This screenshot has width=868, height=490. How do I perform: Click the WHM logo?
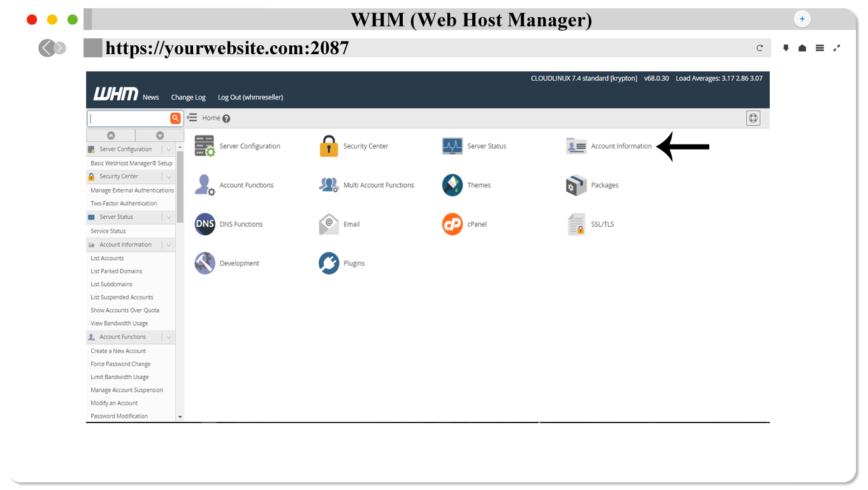point(116,94)
